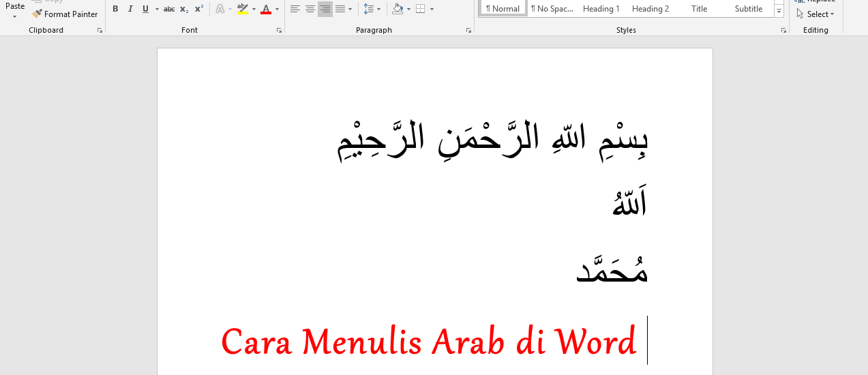The height and width of the screenshot is (375, 868).
Task: Open Styles pane dialog launcher
Action: coord(783,31)
